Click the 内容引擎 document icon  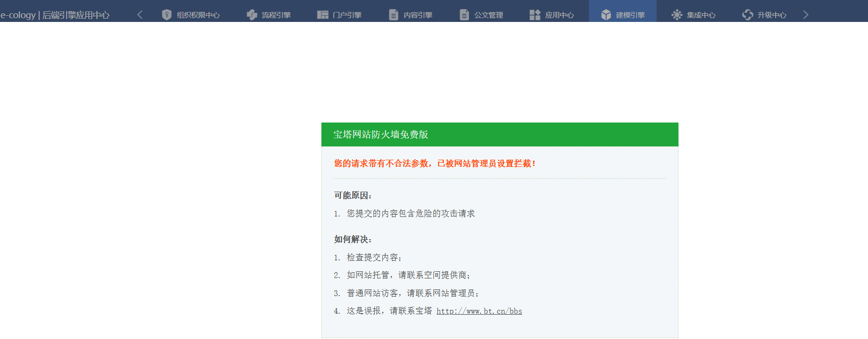pos(393,15)
